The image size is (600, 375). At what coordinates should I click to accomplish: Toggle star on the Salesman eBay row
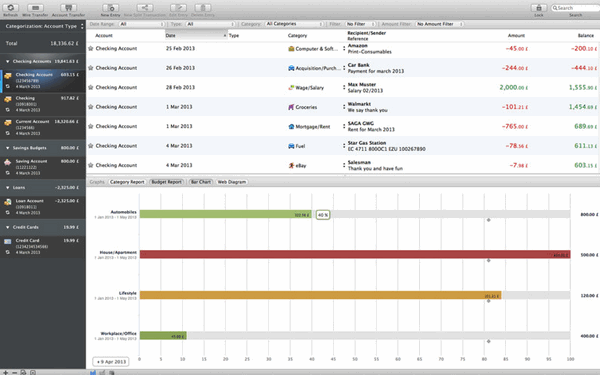(x=91, y=165)
